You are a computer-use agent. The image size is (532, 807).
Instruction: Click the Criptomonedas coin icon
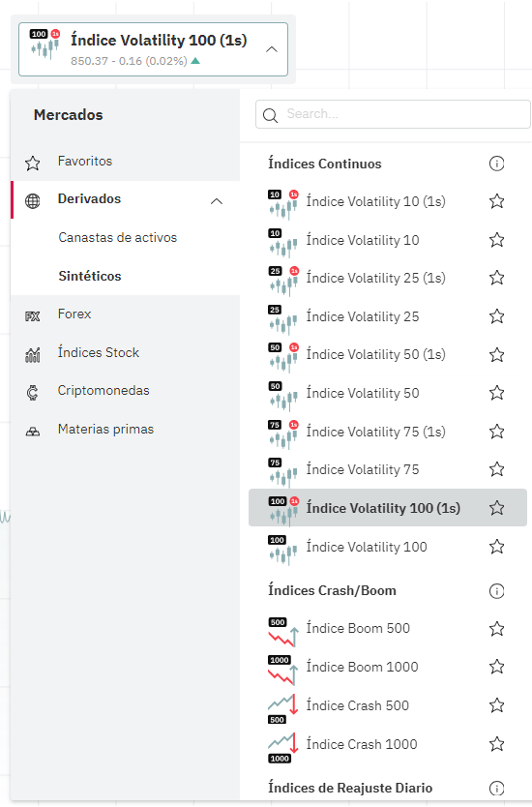click(x=33, y=393)
